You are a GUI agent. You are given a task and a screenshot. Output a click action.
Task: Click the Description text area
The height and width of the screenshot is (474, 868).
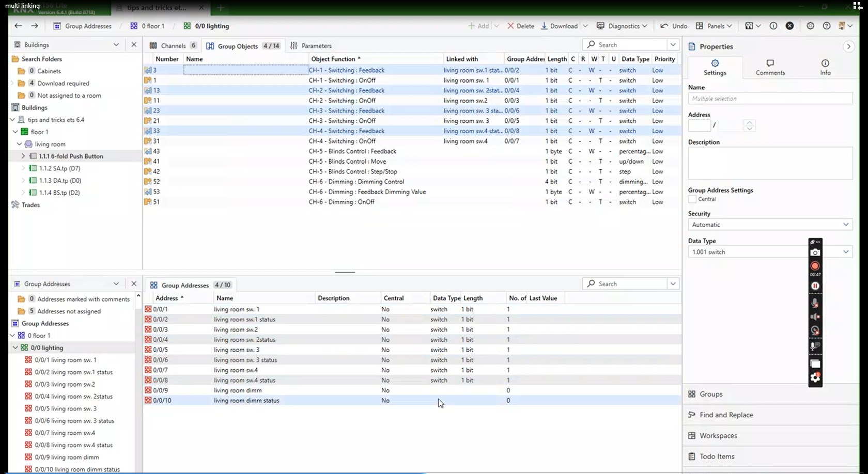(x=770, y=163)
